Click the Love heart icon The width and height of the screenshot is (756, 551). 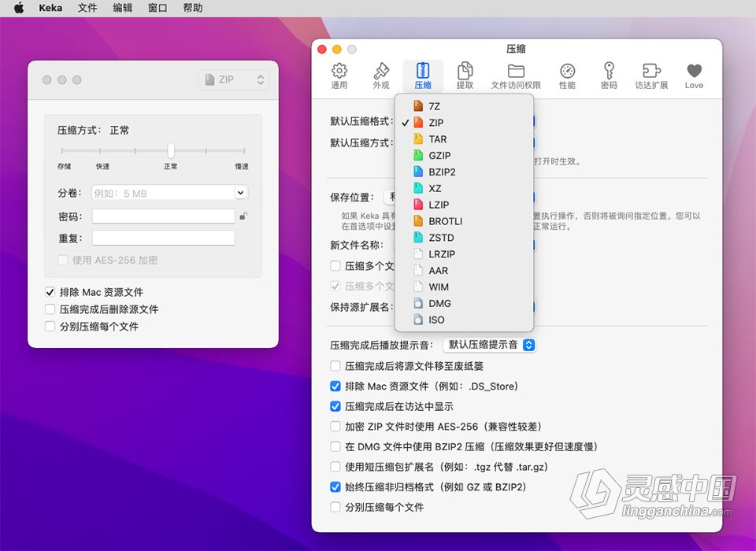[x=695, y=71]
